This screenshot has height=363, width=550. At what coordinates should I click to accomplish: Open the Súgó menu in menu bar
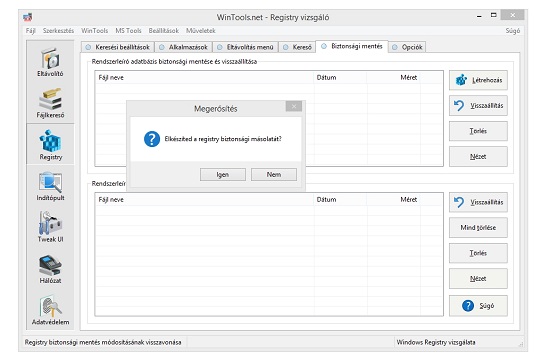pyautogui.click(x=512, y=31)
